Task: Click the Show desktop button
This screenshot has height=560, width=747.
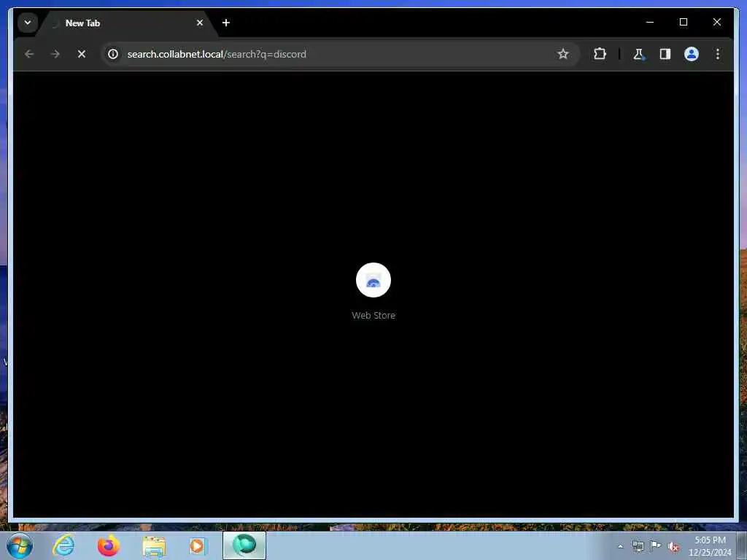Action: click(742, 545)
